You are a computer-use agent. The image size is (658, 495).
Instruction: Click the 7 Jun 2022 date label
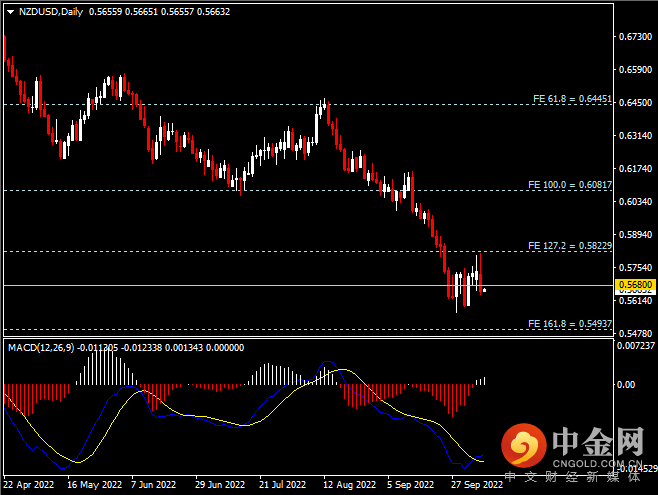coord(153,485)
